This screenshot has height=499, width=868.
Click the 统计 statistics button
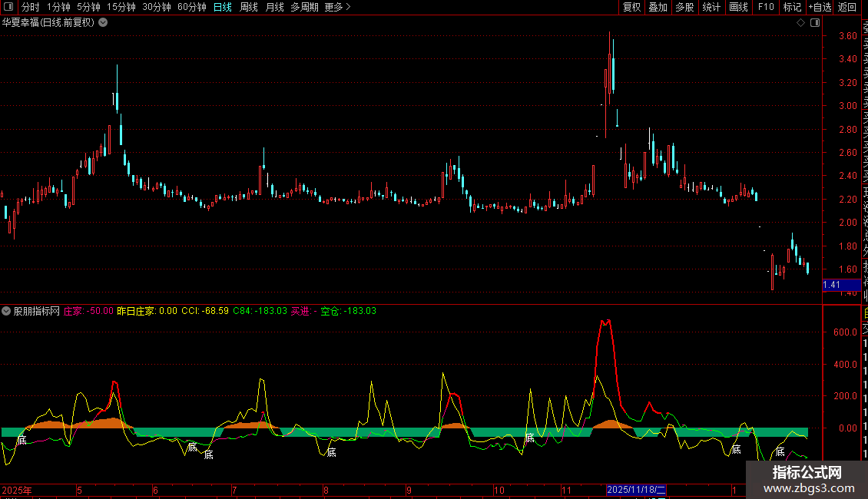711,7
